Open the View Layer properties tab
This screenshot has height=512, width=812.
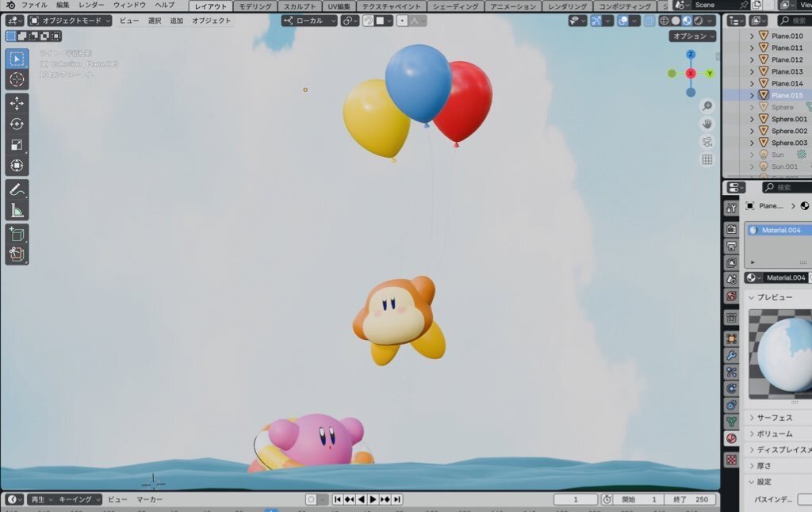(731, 262)
